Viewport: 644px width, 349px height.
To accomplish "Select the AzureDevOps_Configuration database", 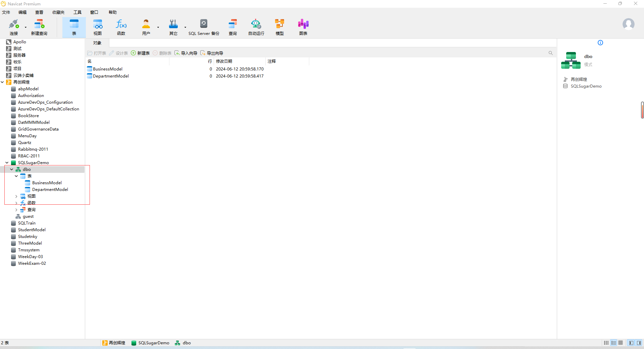I will pos(45,102).
